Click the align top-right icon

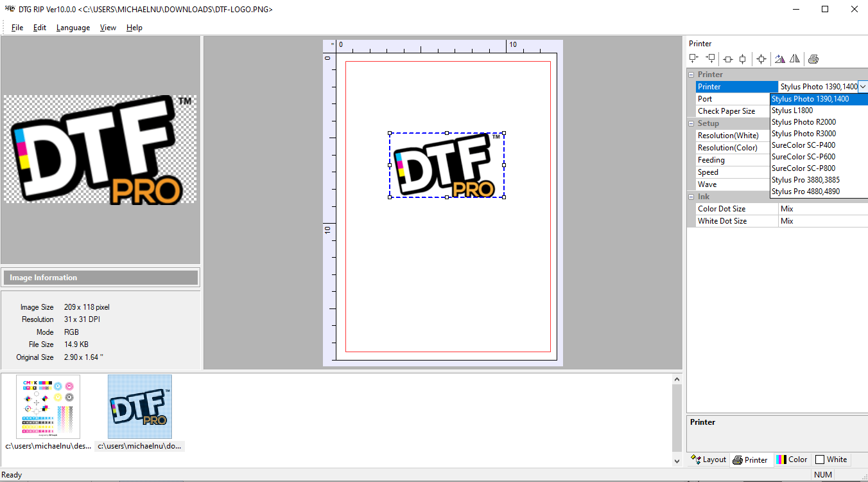tap(711, 58)
